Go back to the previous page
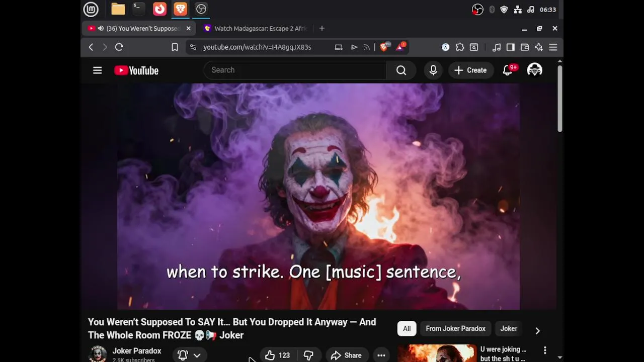Image resolution: width=644 pixels, height=362 pixels. (91, 47)
